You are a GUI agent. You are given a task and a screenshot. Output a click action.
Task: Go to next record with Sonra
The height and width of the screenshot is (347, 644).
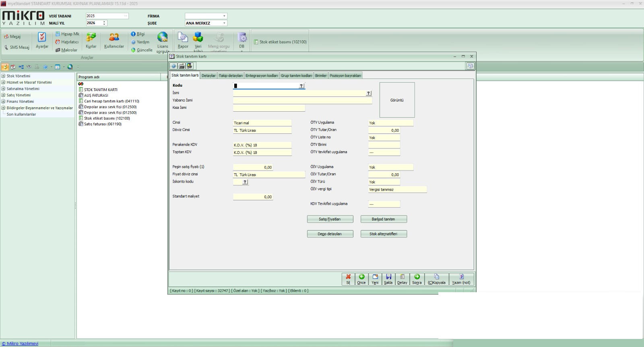417,279
